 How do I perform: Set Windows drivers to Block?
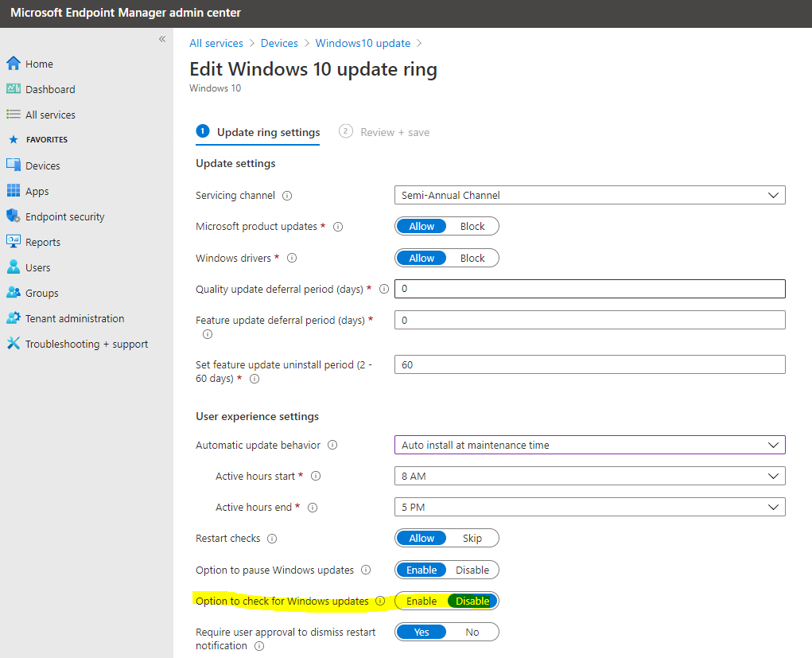coord(472,258)
